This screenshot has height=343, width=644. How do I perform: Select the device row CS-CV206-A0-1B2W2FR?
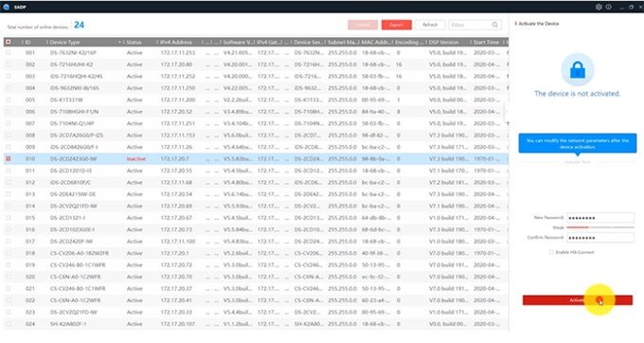tap(256, 253)
